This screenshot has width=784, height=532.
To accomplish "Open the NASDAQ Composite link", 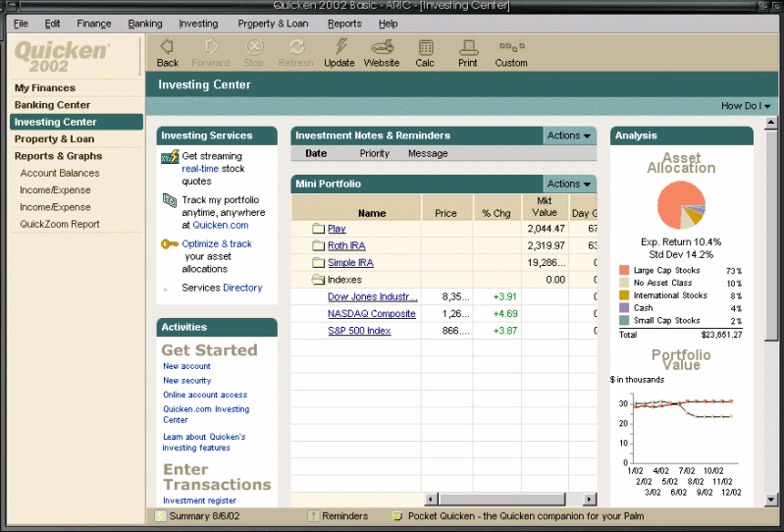I will click(372, 313).
